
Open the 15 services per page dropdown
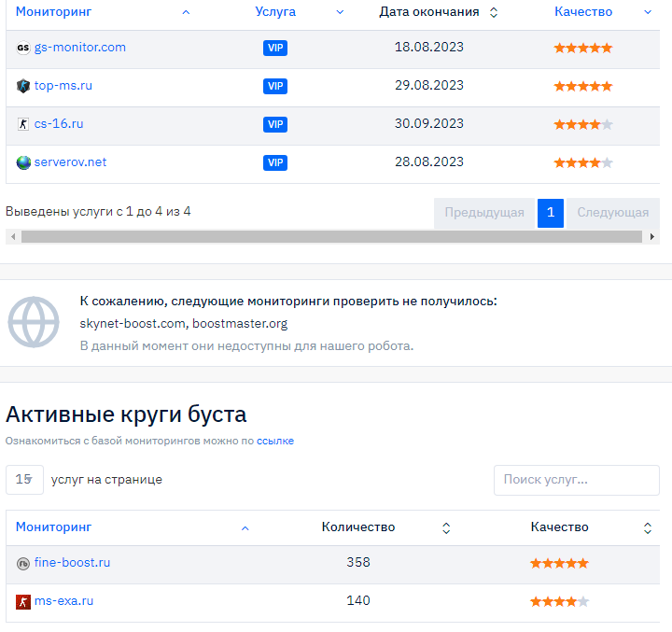(x=24, y=479)
